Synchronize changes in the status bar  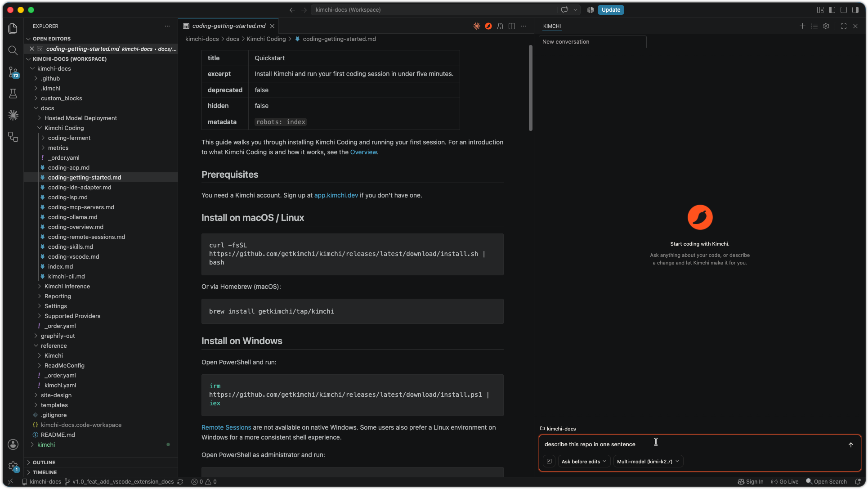pos(180,482)
